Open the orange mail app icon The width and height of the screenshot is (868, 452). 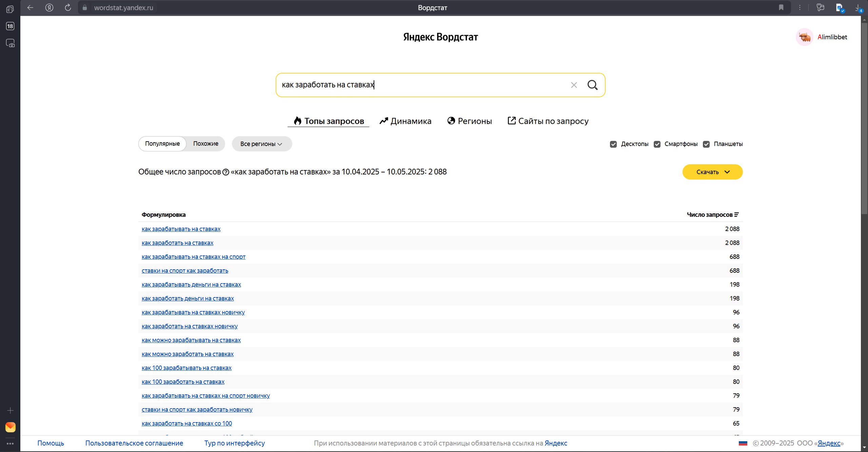tap(10, 427)
